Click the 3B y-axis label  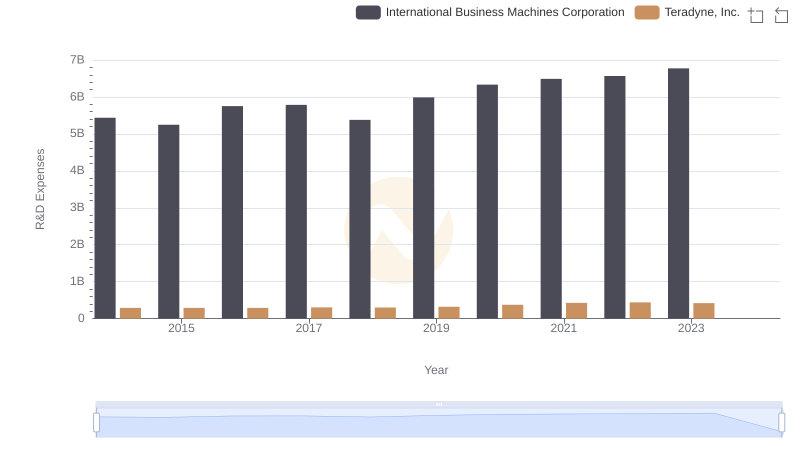click(x=77, y=207)
